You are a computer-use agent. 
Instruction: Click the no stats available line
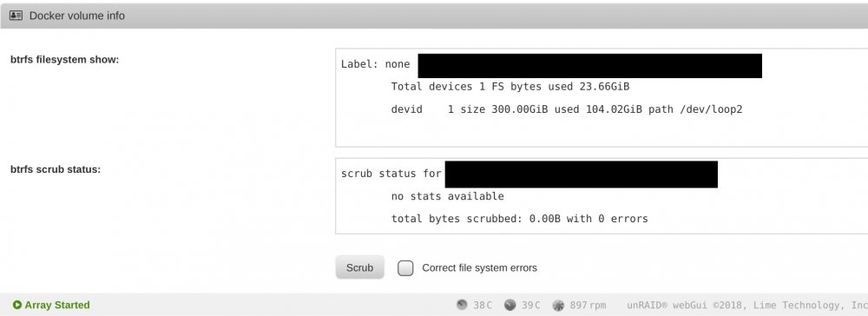(448, 196)
